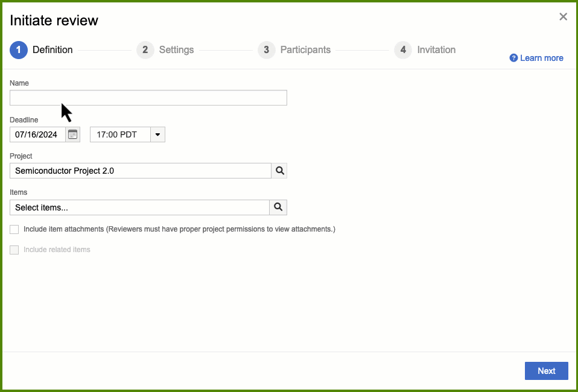This screenshot has height=392, width=578.
Task: Open the Learn more link
Action: [541, 58]
